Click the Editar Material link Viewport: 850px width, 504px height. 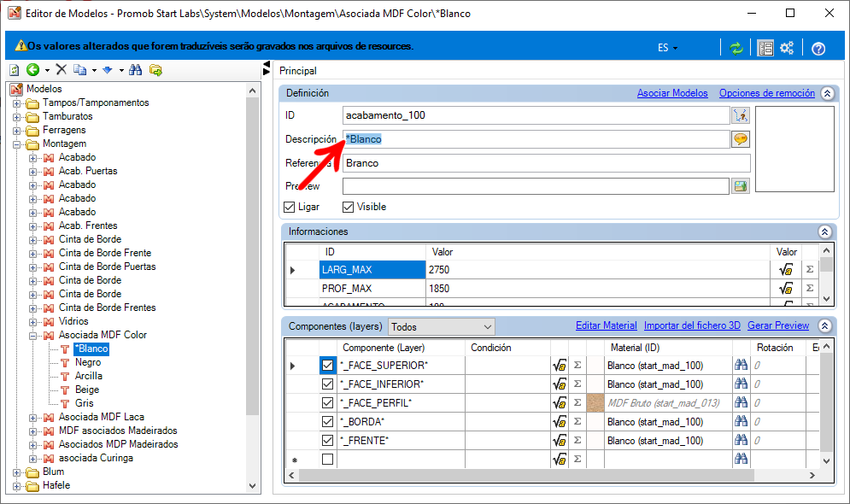click(606, 325)
